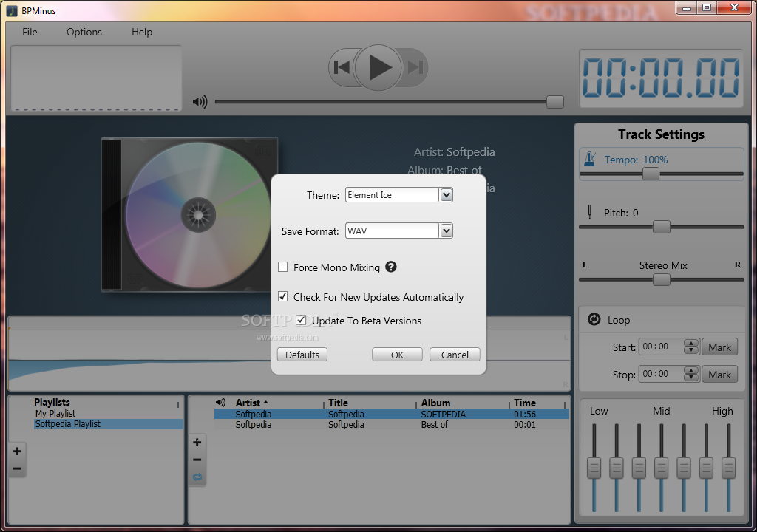Add a track with plus button
This screenshot has width=757, height=532.
(x=197, y=442)
